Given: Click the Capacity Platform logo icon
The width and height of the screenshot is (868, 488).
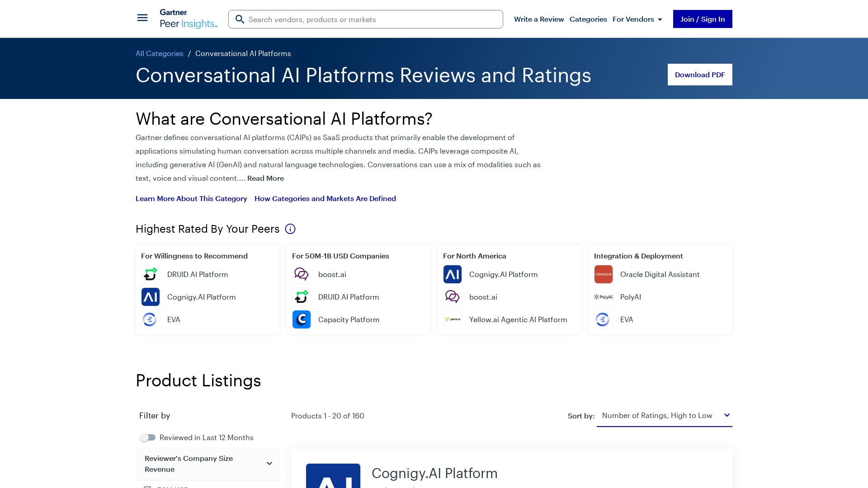Looking at the screenshot, I should pyautogui.click(x=301, y=319).
